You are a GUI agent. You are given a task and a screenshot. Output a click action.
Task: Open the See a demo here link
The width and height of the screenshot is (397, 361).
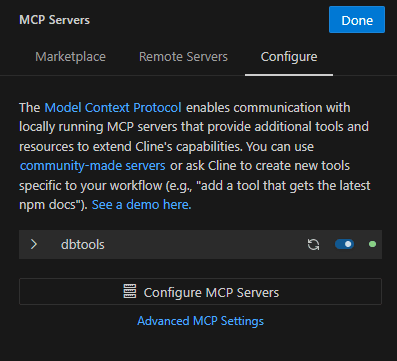point(141,204)
